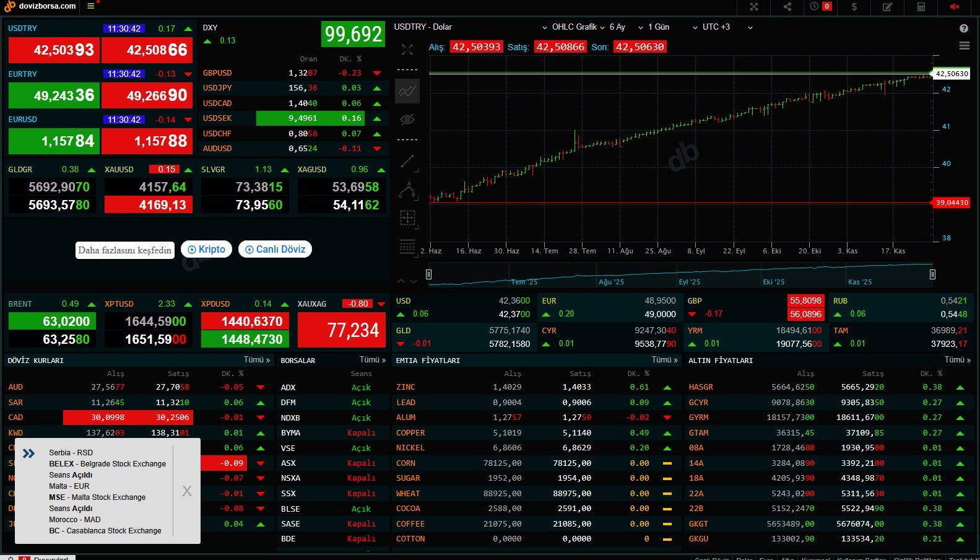This screenshot has width=980, height=560.
Task: Click the Canlı Döviz button
Action: (275, 250)
